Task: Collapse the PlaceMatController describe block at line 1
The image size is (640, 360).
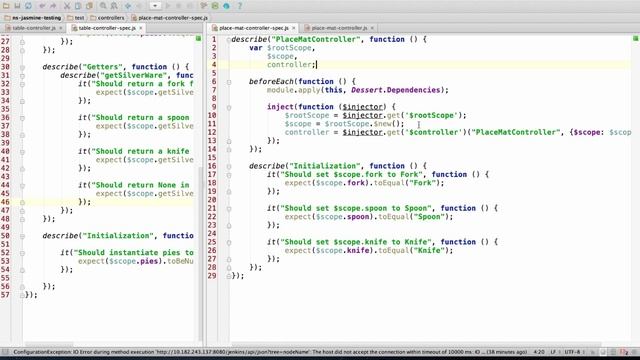Action: point(229,40)
